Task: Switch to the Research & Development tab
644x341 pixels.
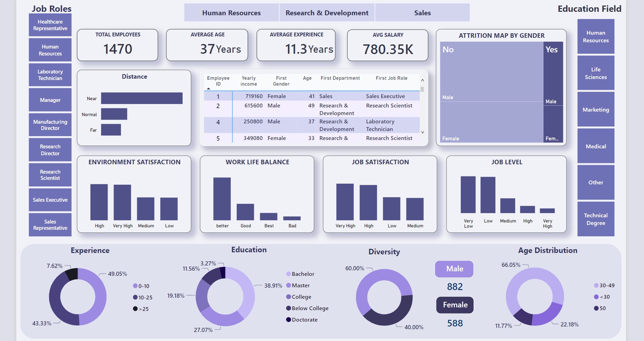Action: [326, 12]
